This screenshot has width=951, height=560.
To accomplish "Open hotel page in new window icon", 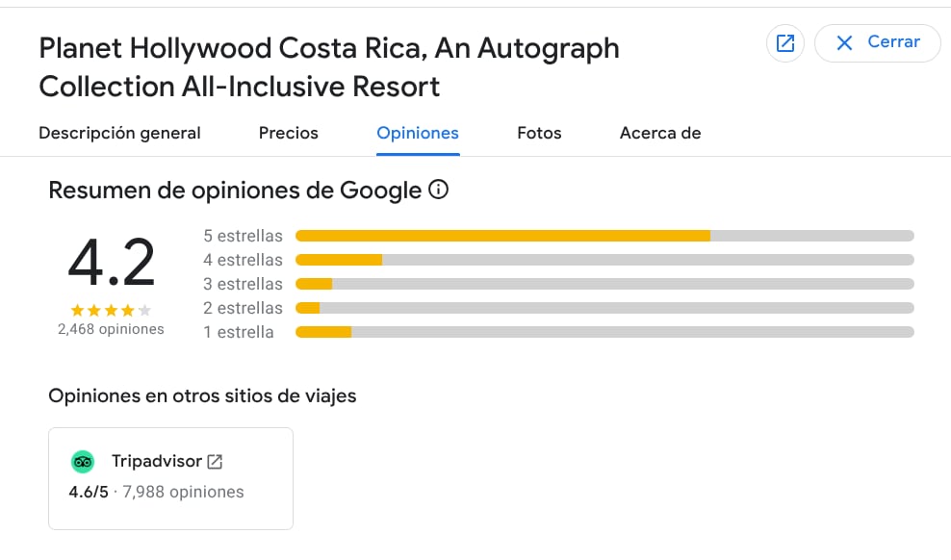I will tap(785, 43).
